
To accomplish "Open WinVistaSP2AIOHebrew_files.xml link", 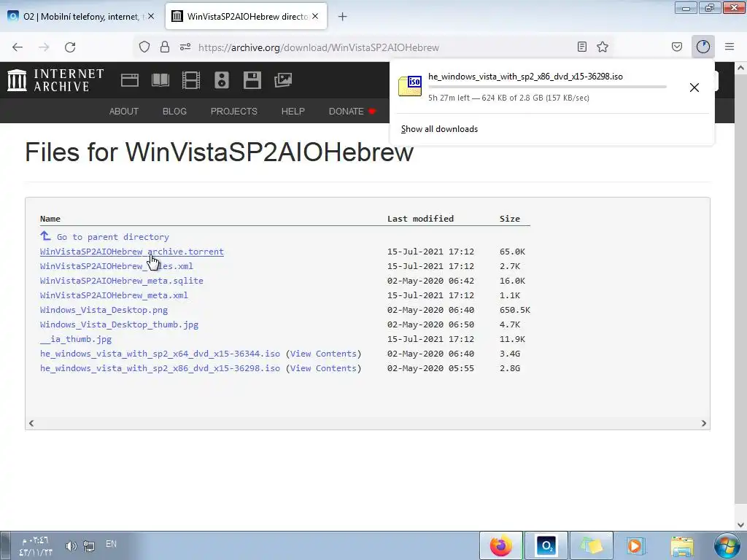I will (116, 266).
